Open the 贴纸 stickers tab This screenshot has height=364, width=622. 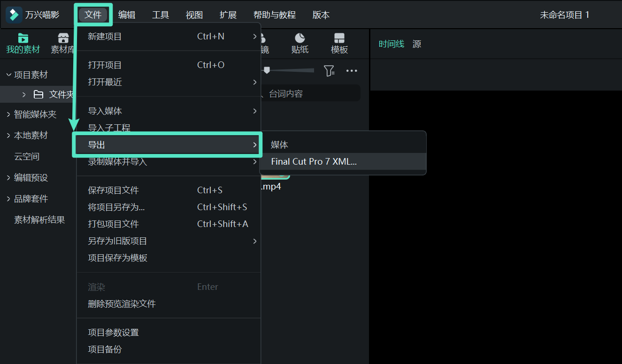tap(300, 44)
